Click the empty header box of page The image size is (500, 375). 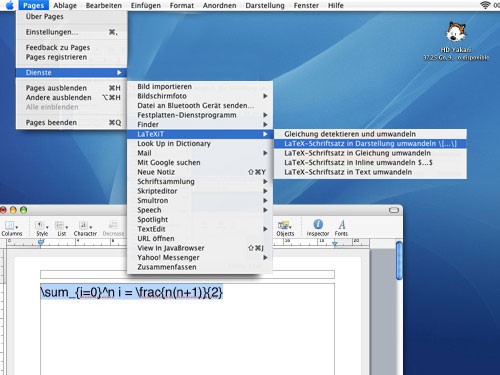tap(187, 275)
